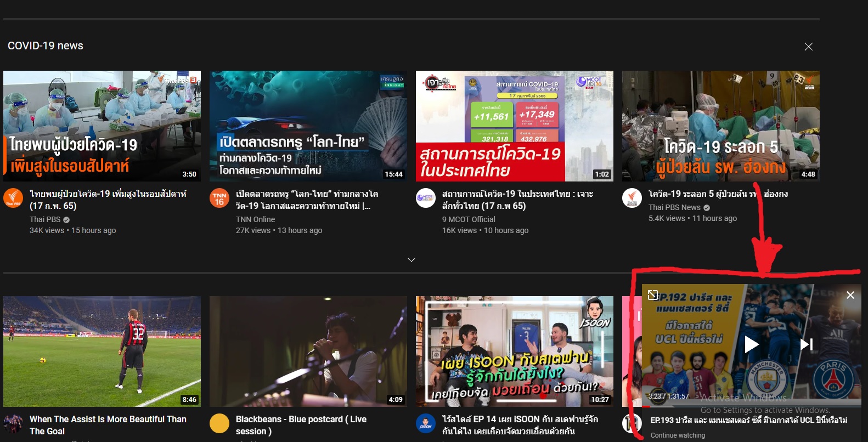This screenshot has width=868, height=442.
Task: Open the football assist video thumbnail
Action: 102,352
